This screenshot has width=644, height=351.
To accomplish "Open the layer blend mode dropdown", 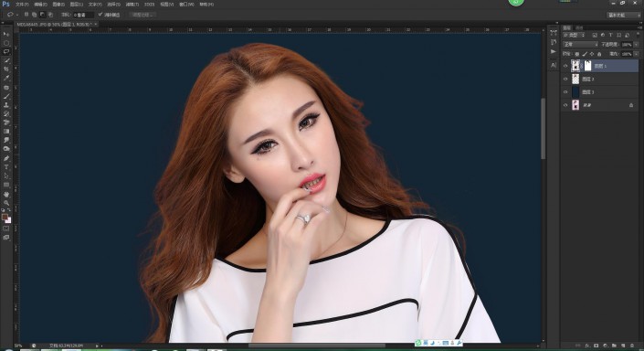I will pyautogui.click(x=580, y=45).
